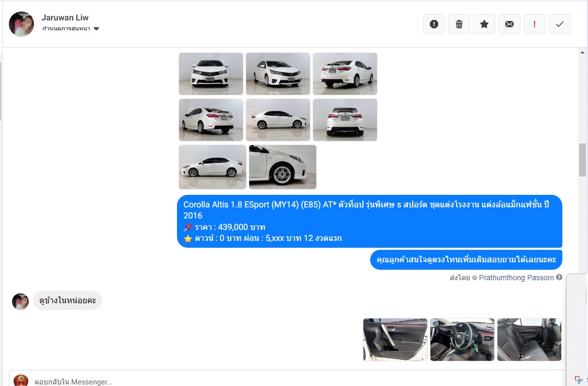Click the Jaruwan Liw contact name
This screenshot has width=588, height=386.
[x=65, y=18]
